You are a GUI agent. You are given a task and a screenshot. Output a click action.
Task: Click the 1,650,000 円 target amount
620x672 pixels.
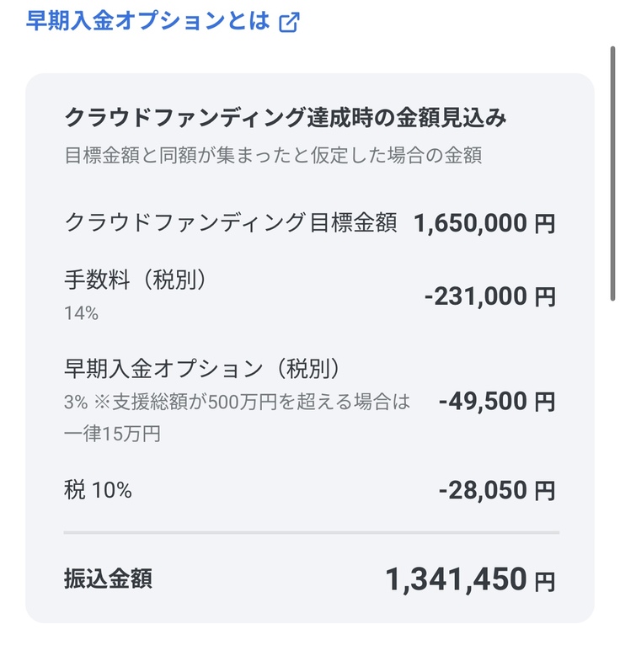(x=484, y=223)
